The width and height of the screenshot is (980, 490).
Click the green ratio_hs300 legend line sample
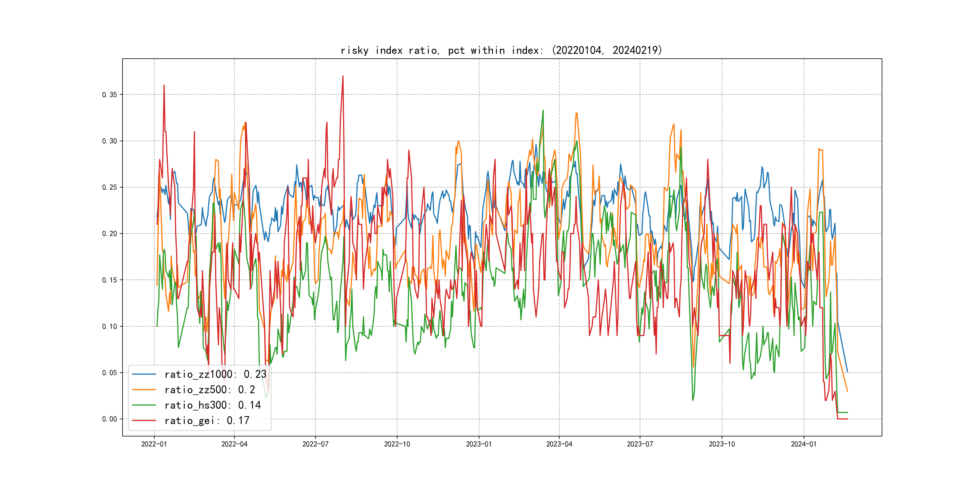[144, 405]
